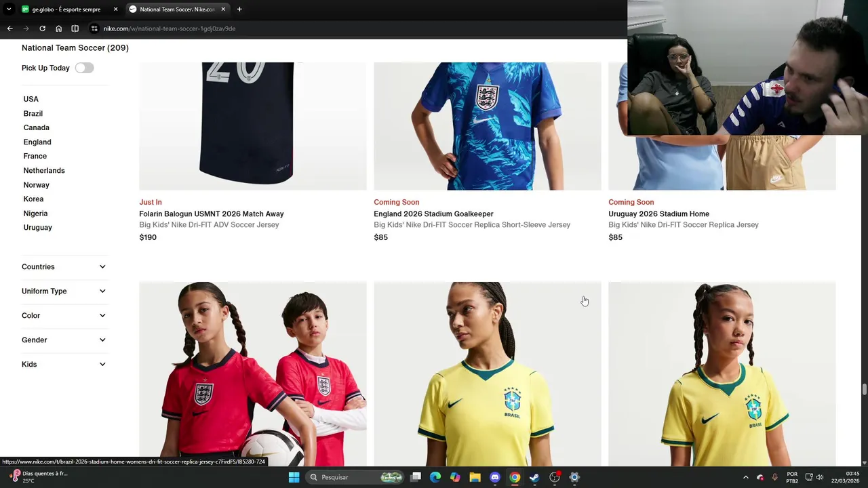Open the side panel icon next to home
The image size is (868, 488).
click(x=75, y=28)
